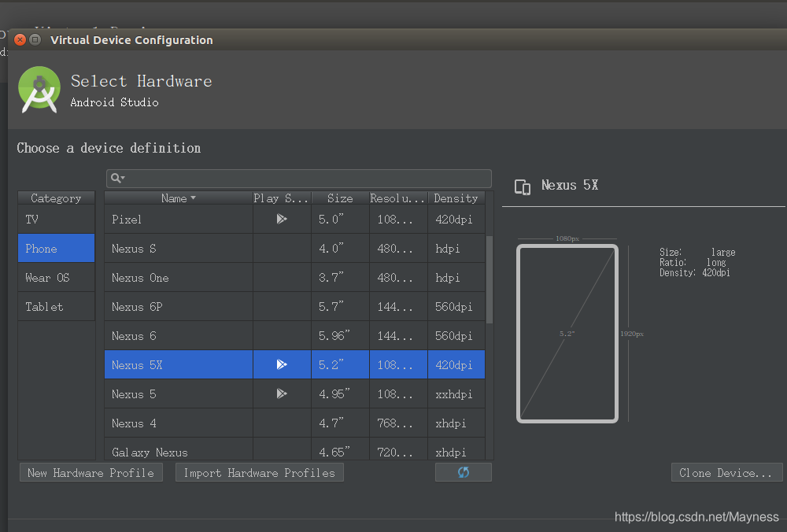Click the window maximize button next to close

click(x=35, y=39)
